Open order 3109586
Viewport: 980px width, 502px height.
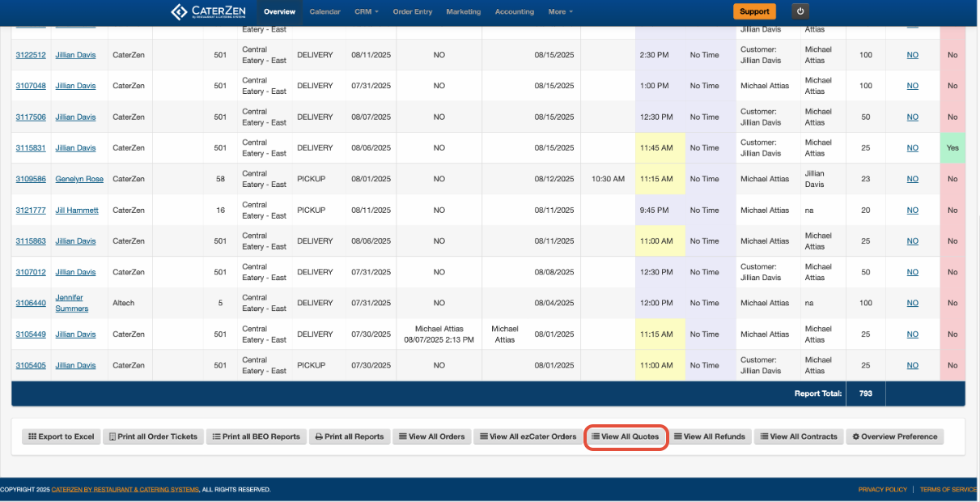coord(31,179)
